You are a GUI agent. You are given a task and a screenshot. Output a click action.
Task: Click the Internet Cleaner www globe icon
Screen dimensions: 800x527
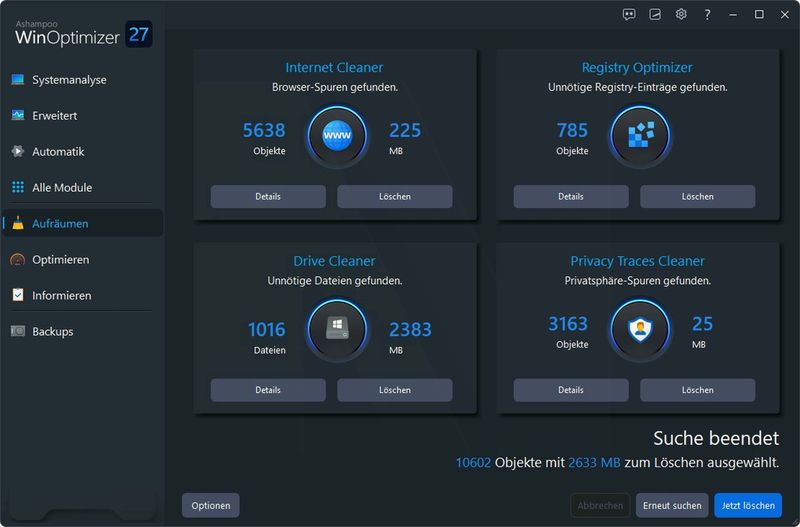(x=336, y=135)
